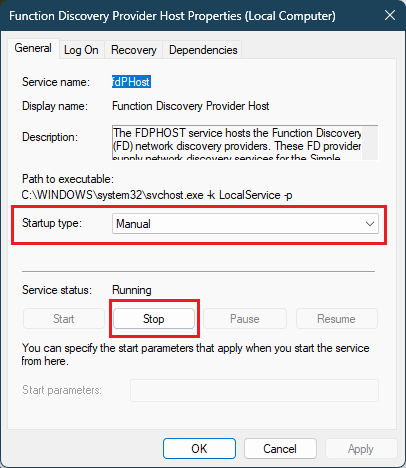Expand Startup type using its chevron arrow
This screenshot has height=468, width=406.
[x=370, y=224]
